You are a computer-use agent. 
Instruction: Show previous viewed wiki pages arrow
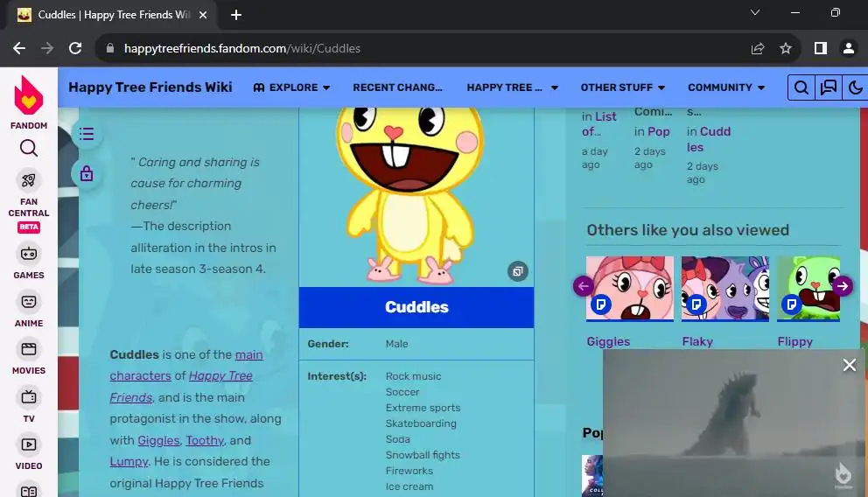(584, 286)
